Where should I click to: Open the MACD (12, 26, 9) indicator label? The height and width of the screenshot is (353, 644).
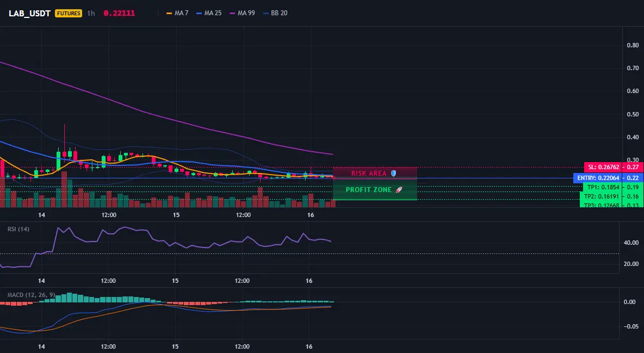click(31, 295)
